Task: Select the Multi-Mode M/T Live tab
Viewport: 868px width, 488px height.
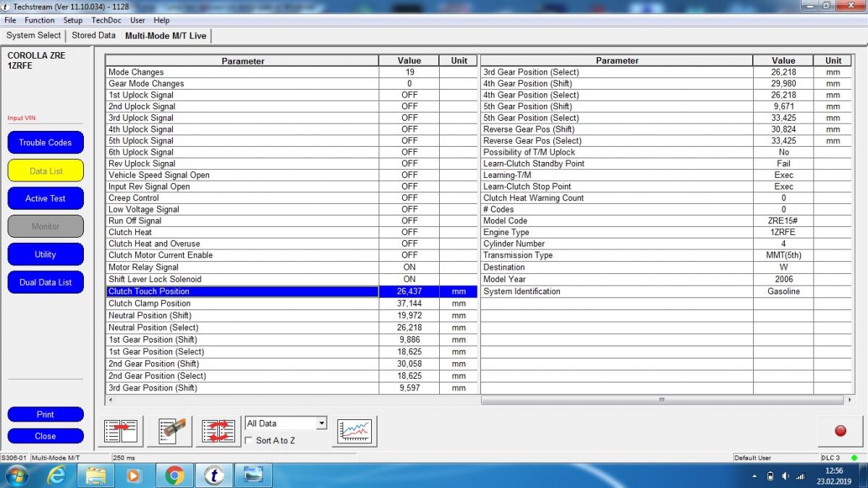Action: click(x=166, y=35)
